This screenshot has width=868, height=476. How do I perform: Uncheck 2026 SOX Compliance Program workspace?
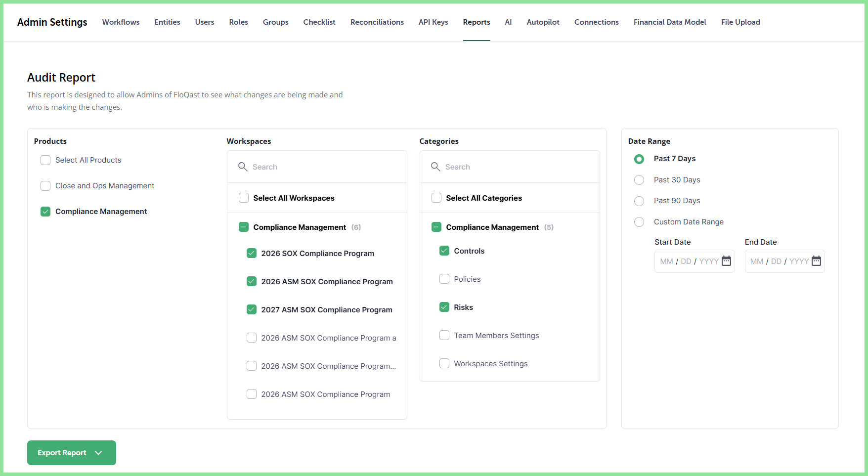tap(252, 253)
